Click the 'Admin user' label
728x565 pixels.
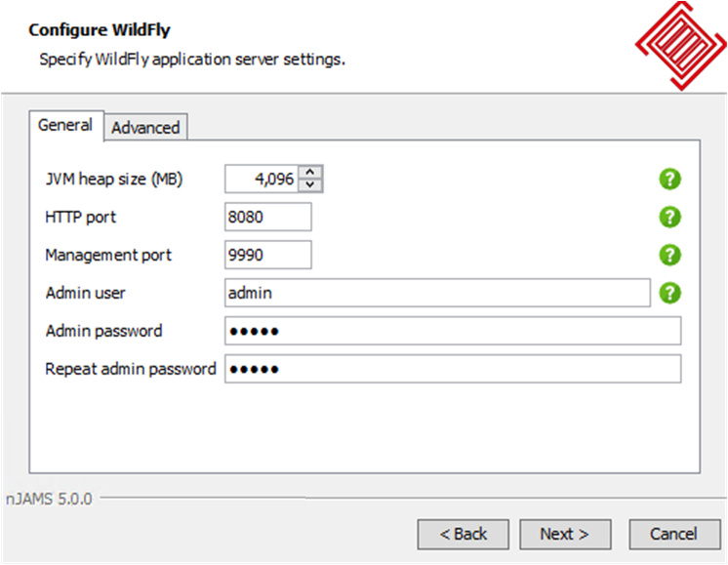(86, 293)
